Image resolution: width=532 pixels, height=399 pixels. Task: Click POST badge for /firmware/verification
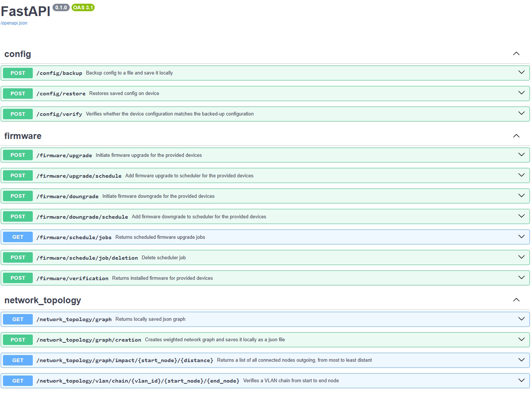pyautogui.click(x=18, y=278)
